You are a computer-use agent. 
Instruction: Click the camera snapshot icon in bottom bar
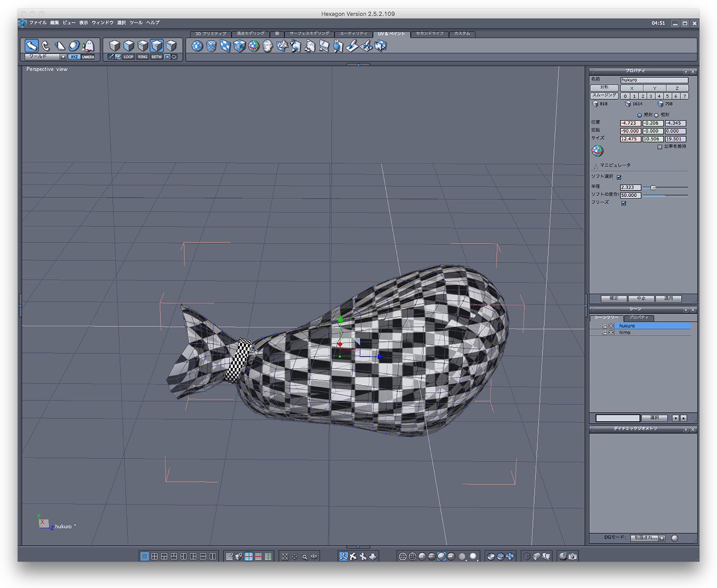pos(573,556)
